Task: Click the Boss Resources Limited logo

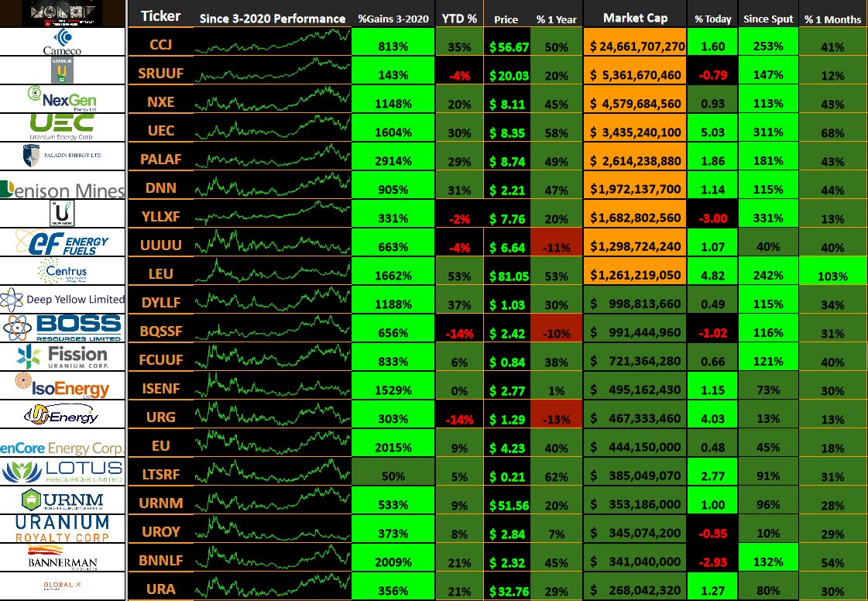Action: [x=62, y=328]
